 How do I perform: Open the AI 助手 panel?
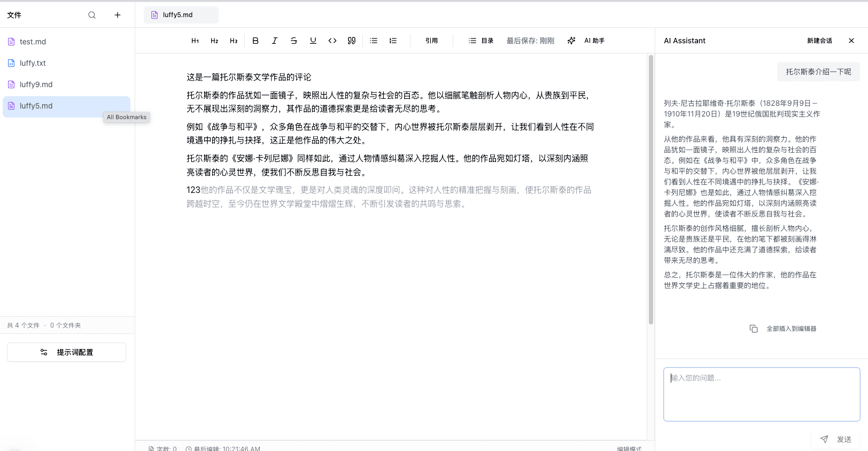coord(586,41)
